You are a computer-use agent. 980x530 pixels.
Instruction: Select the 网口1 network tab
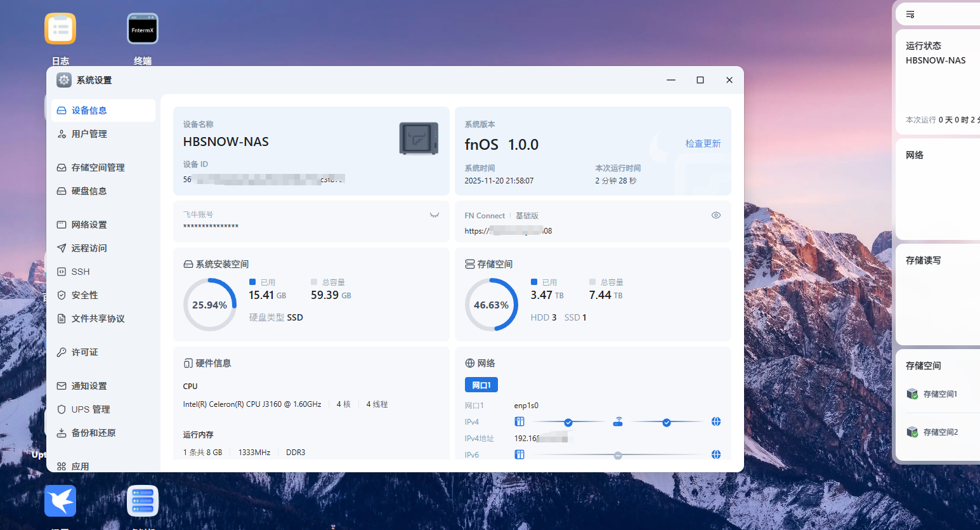(x=481, y=385)
